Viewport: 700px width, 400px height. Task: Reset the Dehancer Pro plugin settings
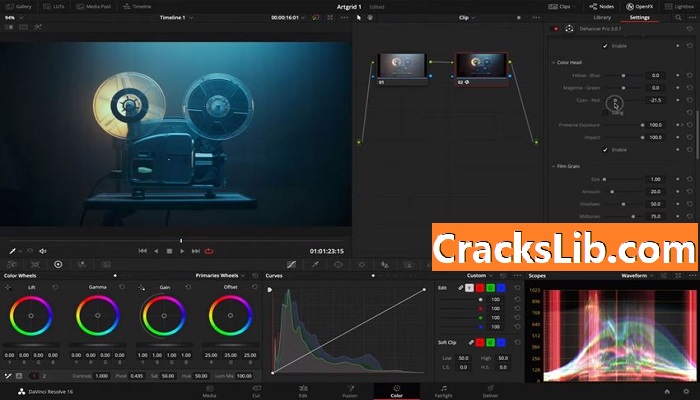tap(690, 29)
